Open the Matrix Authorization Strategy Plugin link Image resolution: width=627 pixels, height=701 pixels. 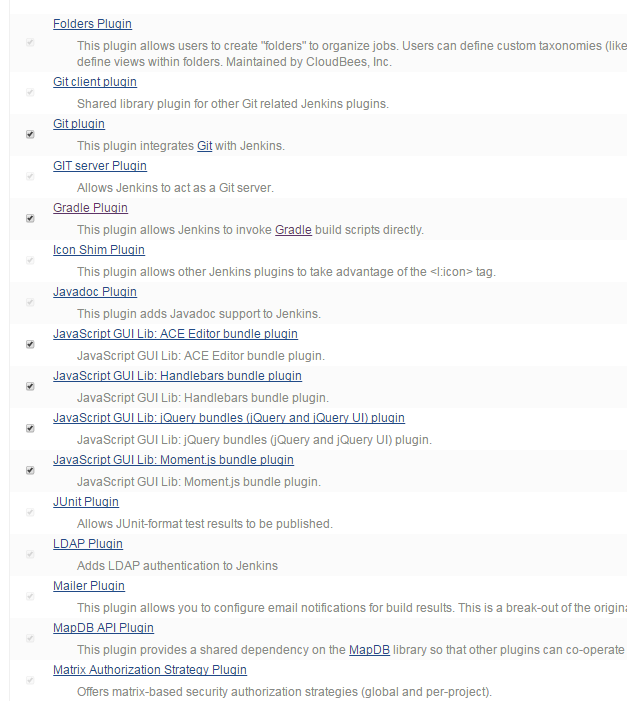(x=150, y=670)
